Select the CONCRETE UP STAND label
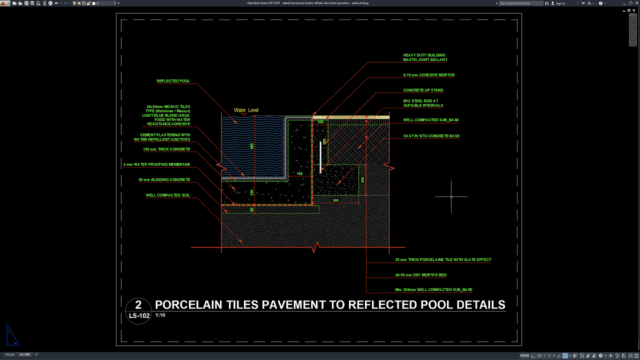The image size is (640, 360). [x=423, y=90]
